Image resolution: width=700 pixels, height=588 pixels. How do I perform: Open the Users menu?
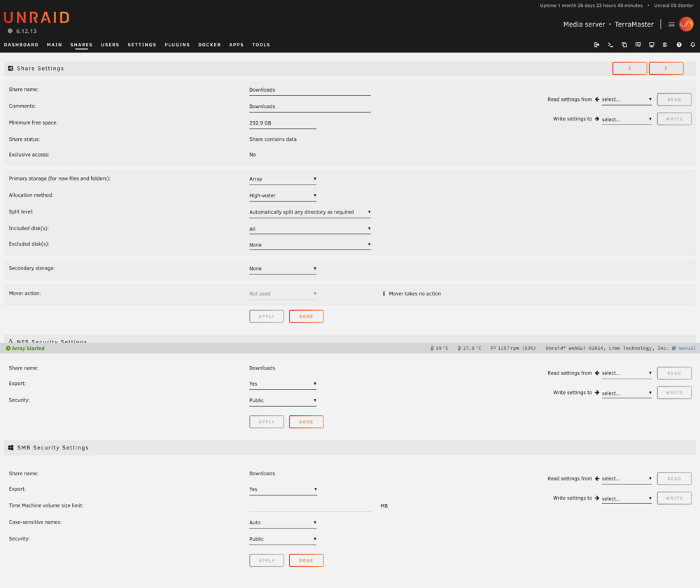(x=110, y=45)
